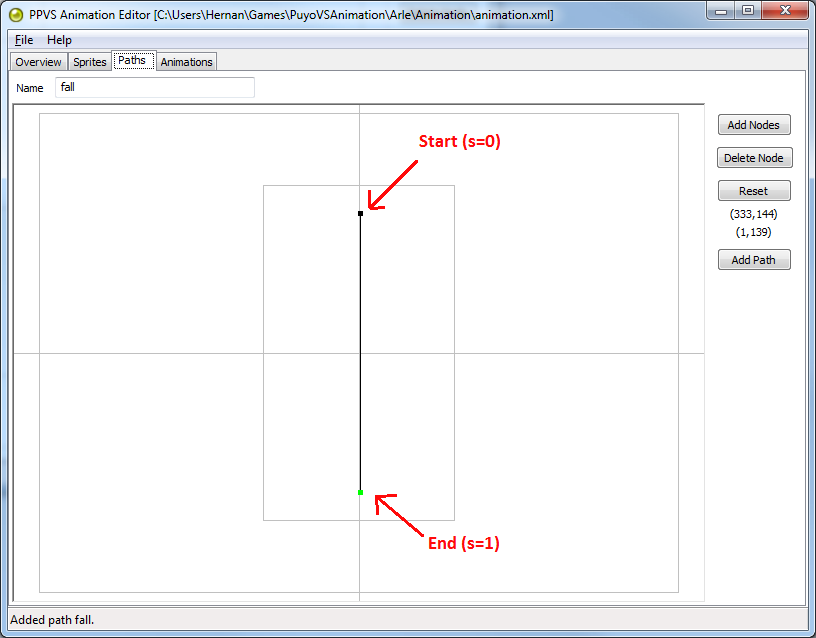Close the PPVS Animation Editor window
Image resolution: width=816 pixels, height=638 pixels.
pos(785,10)
